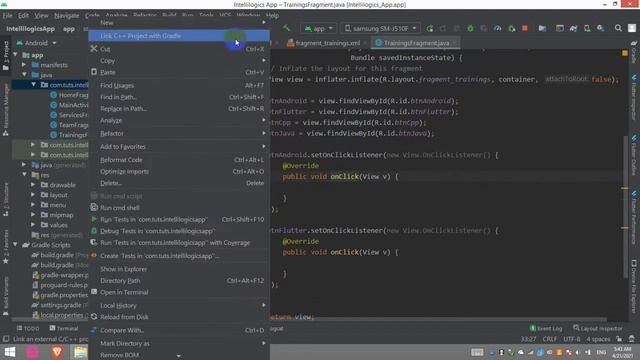The height and width of the screenshot is (360, 640).
Task: Click the Windows Start button
Action: [x=9, y=352]
